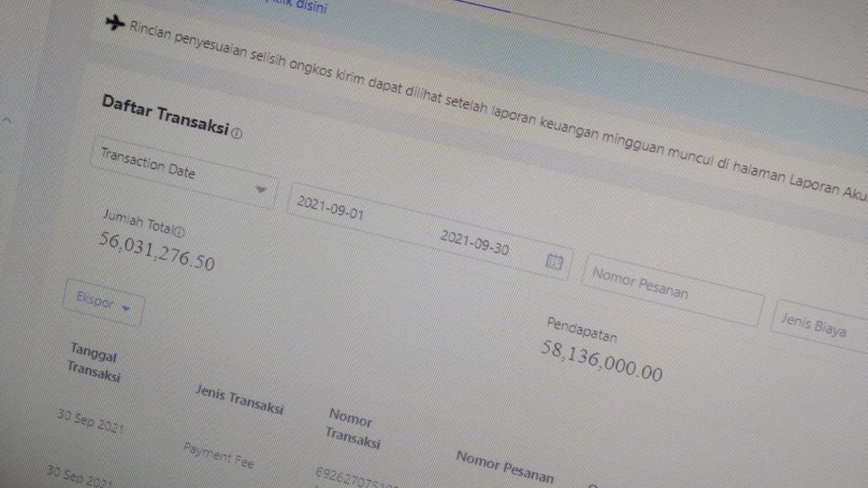The image size is (868, 488).
Task: Click the Rincian penyesuaian selisih ongkos kirim notice
Action: pos(498,114)
